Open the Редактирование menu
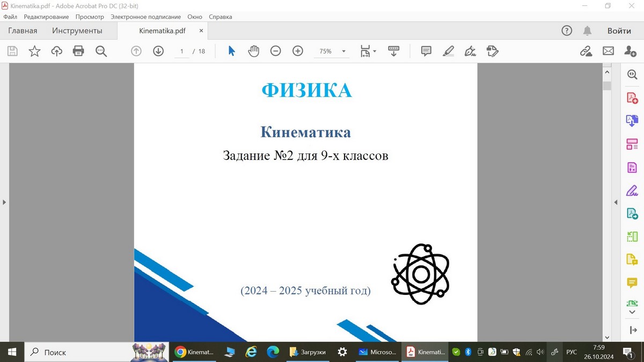 click(46, 17)
